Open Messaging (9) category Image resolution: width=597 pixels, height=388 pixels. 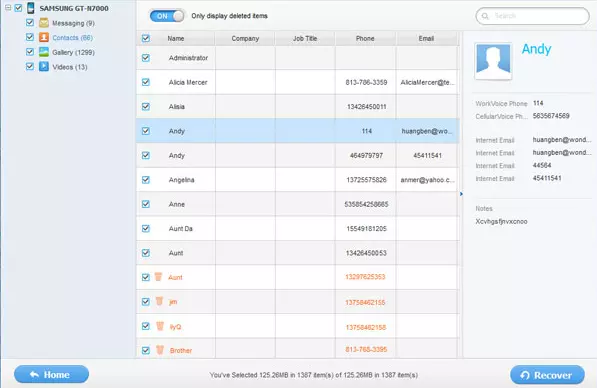tap(73, 23)
